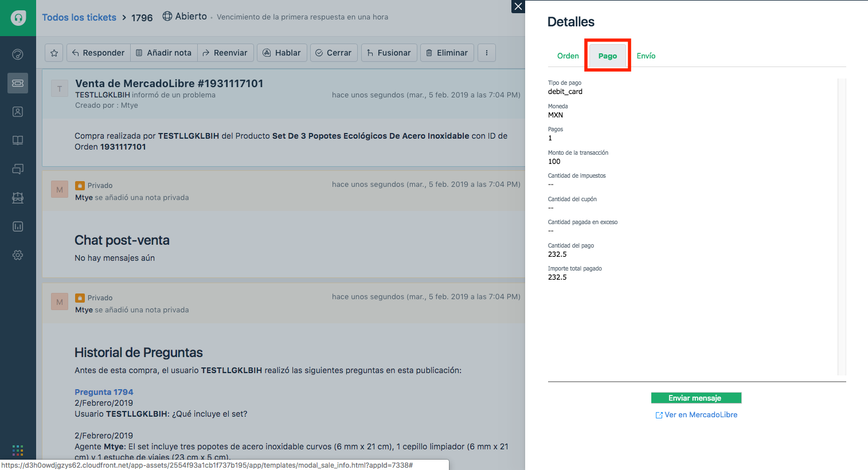Screen dimensions: 868x470
Task: Open the field service icon in sidebar
Action: [x=18, y=198]
